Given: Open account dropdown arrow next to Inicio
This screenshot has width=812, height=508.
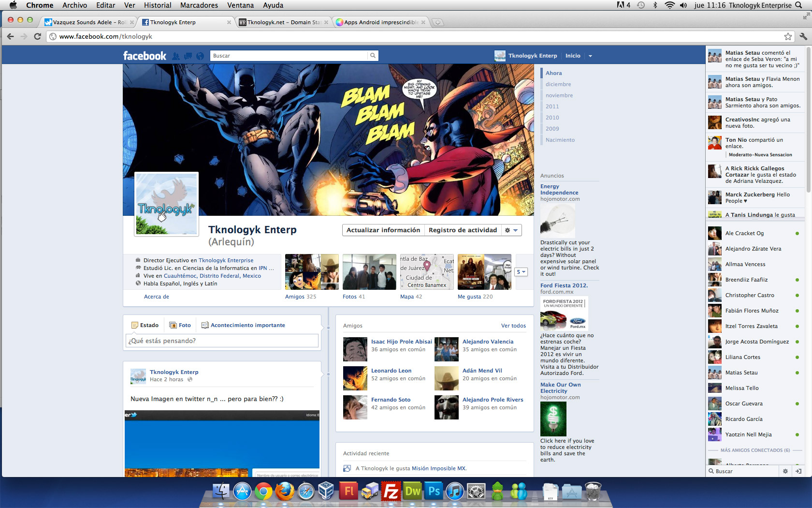Looking at the screenshot, I should 590,56.
